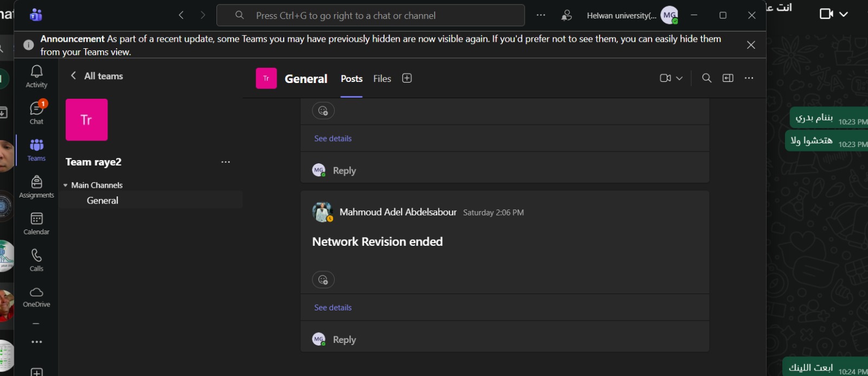Image resolution: width=868 pixels, height=376 pixels.
Task: Open Assignments in the sidebar
Action: (x=36, y=187)
